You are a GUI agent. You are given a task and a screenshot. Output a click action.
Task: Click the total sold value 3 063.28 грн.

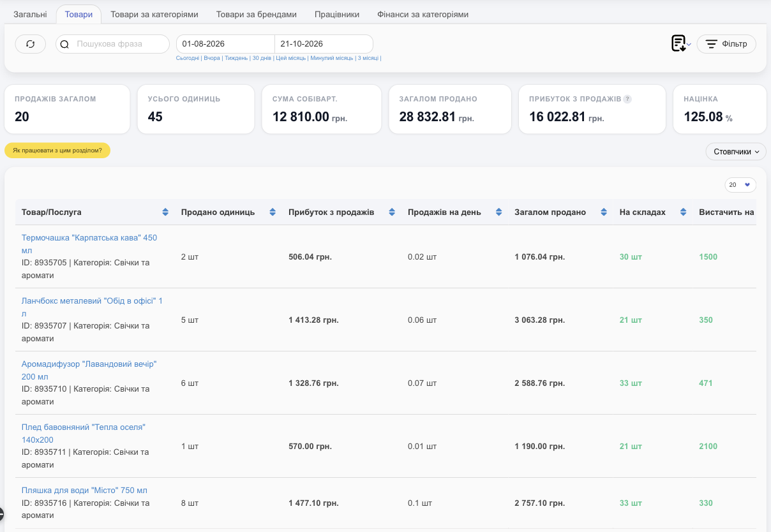click(540, 320)
